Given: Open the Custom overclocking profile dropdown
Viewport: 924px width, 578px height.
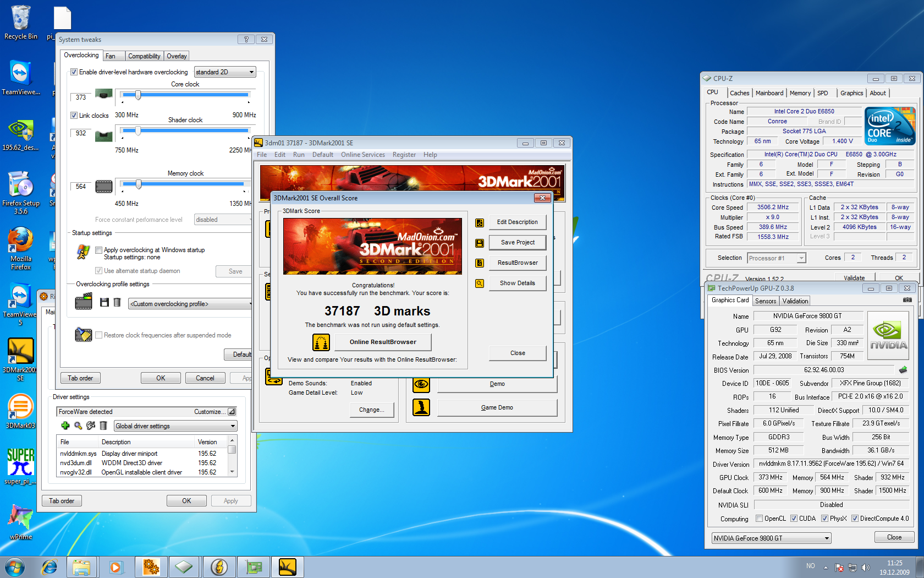Looking at the screenshot, I should pyautogui.click(x=190, y=304).
